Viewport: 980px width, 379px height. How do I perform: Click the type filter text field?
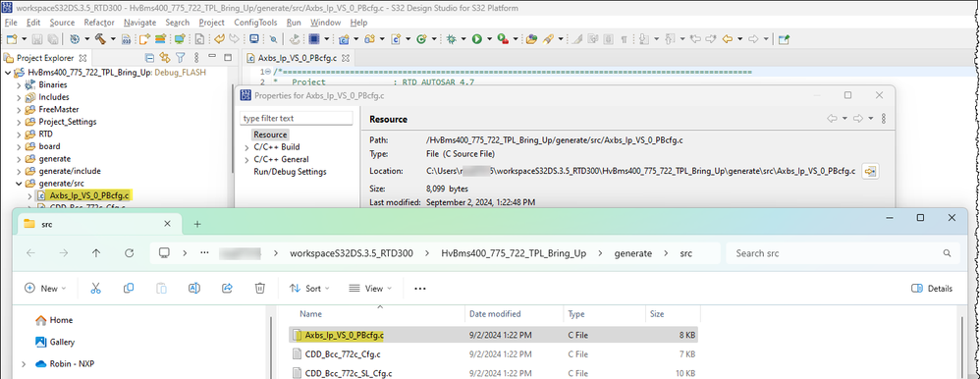coord(297,118)
